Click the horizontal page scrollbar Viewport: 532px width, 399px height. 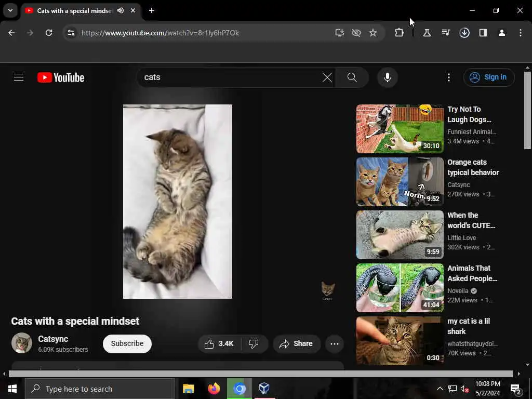261,374
